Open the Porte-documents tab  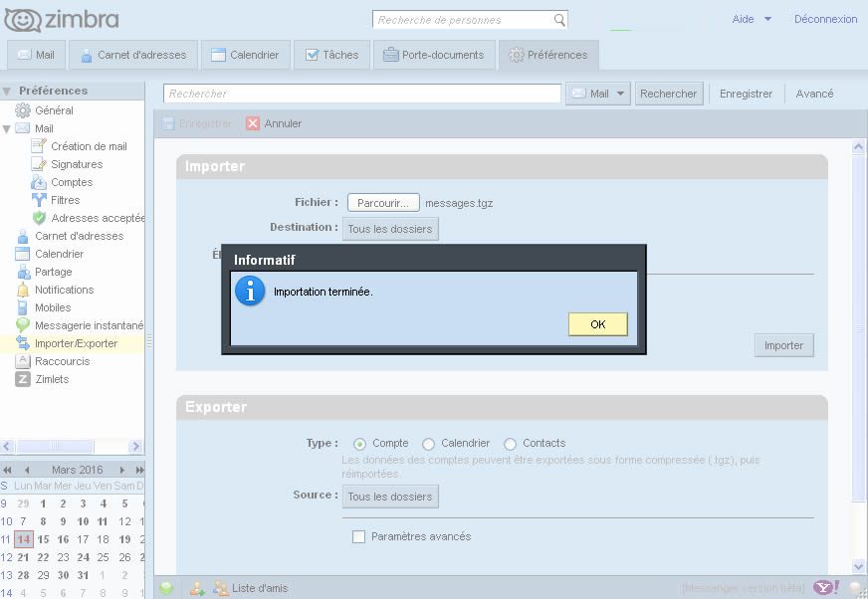[433, 55]
